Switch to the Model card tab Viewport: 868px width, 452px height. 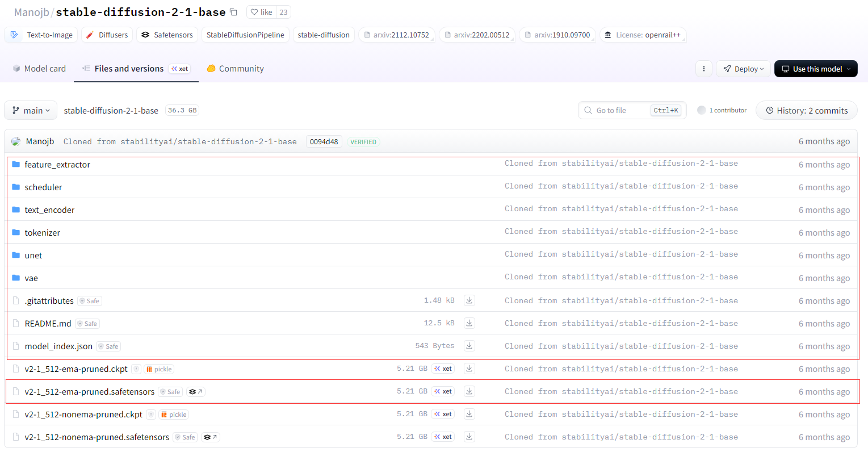pos(39,69)
